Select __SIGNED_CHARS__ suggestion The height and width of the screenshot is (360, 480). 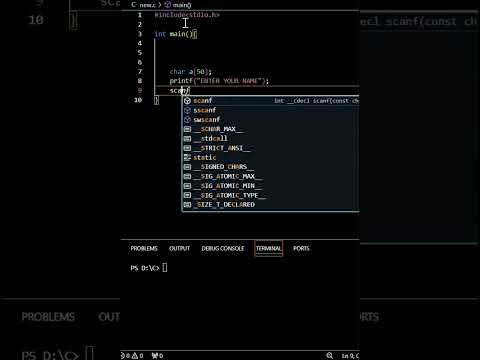[271, 167]
